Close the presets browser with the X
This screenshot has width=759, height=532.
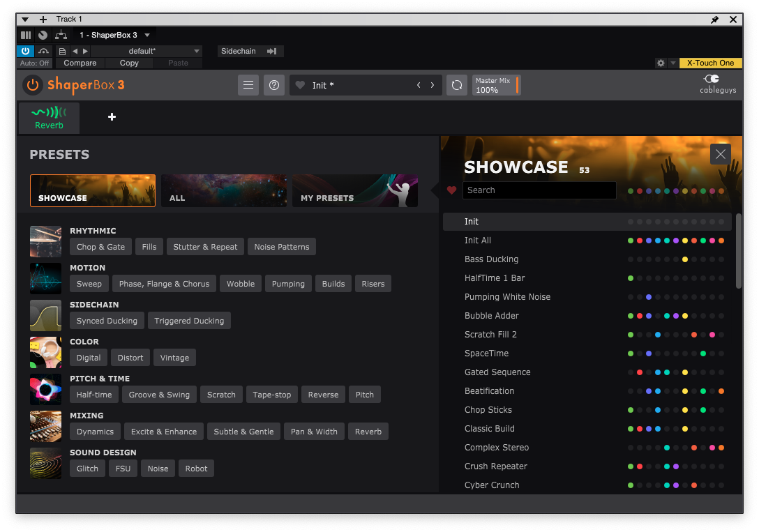tap(720, 154)
